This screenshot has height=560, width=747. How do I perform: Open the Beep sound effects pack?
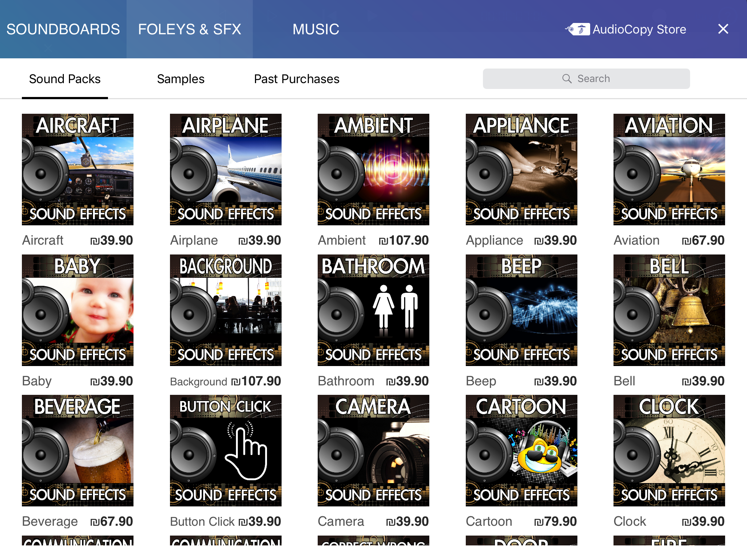(522, 310)
